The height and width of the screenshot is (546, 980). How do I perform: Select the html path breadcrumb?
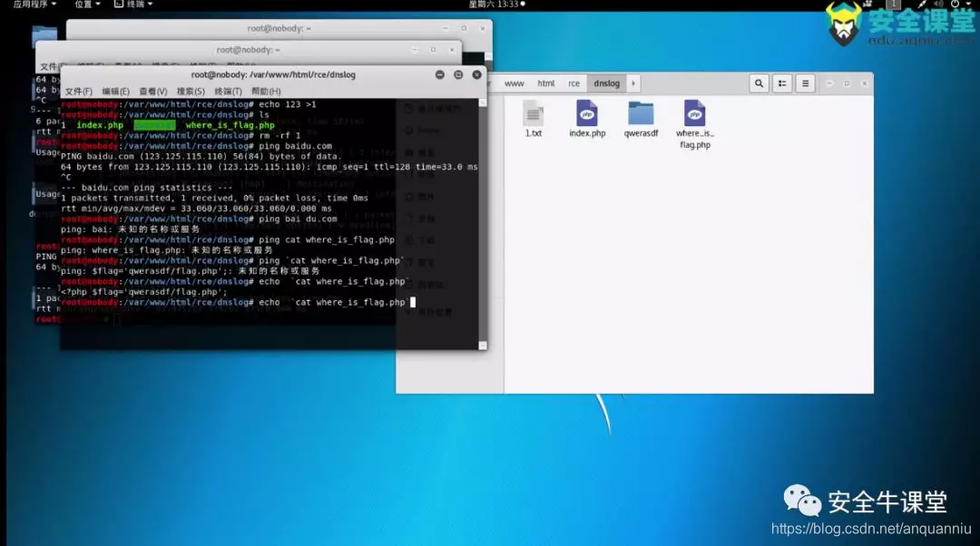pos(545,83)
